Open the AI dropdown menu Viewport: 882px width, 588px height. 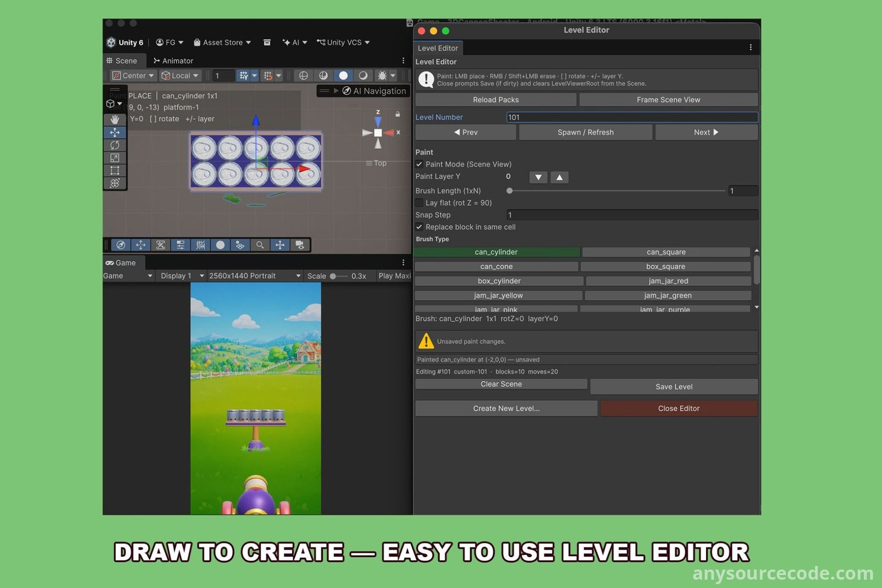click(294, 42)
